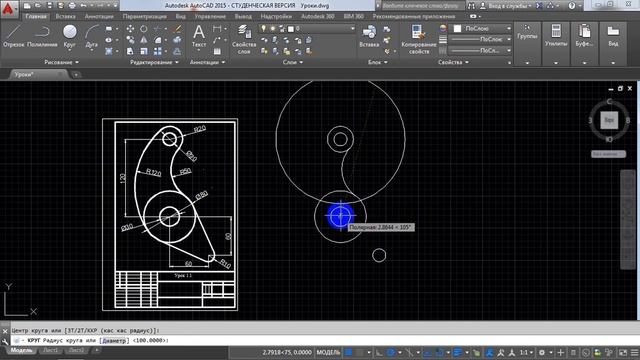This screenshot has height=360, width=640.
Task: Click Копирование свойств (Match Properties)
Action: click(419, 39)
